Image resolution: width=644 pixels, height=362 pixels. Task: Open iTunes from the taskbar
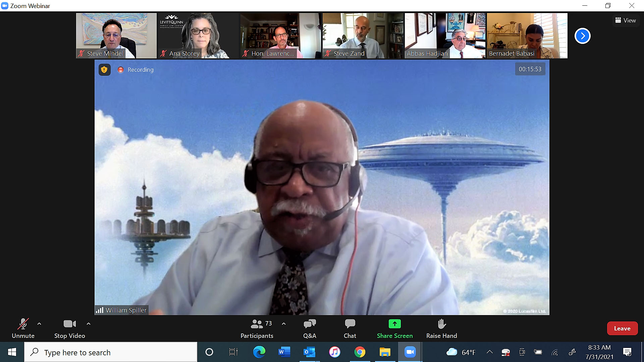pos(334,352)
